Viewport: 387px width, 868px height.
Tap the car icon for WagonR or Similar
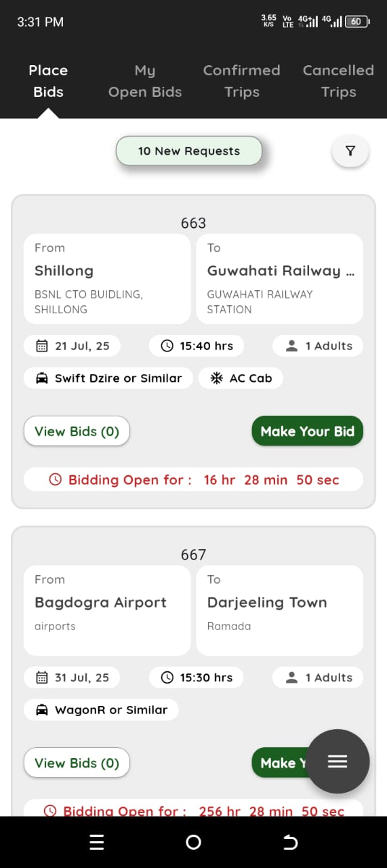pyautogui.click(x=42, y=710)
